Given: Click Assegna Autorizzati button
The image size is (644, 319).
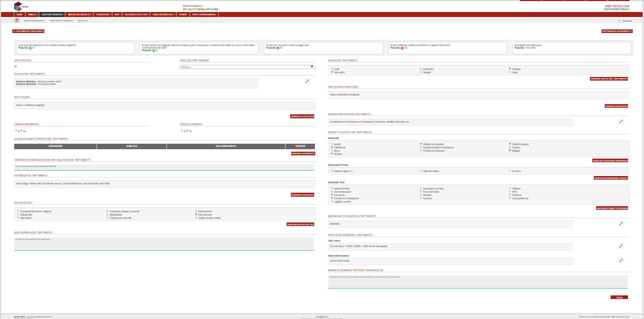Looking at the screenshot, I should point(303,195).
